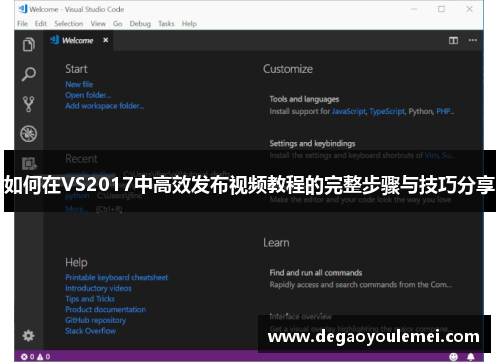
Task: Click the TypeScript language link
Action: pyautogui.click(x=387, y=111)
